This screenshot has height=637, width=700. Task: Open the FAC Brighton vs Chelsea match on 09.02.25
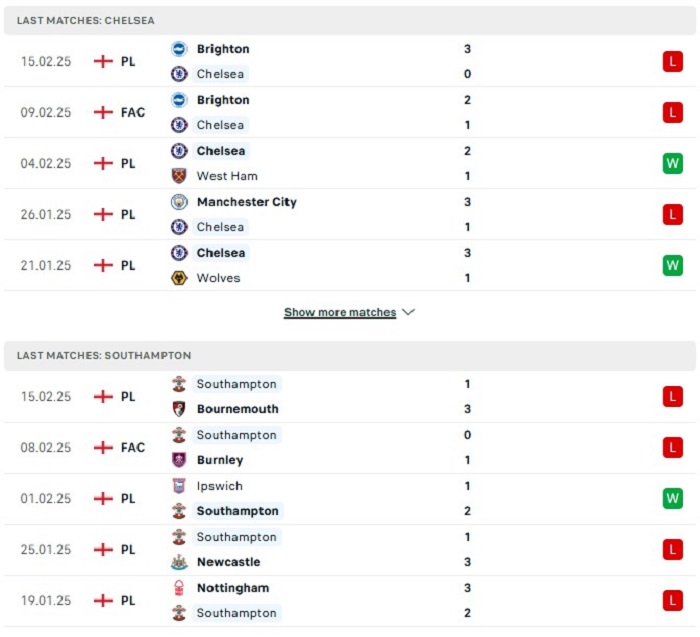350,112
